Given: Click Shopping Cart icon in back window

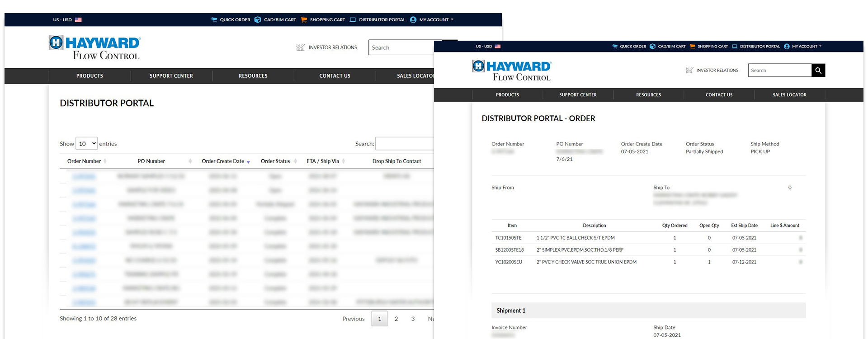Looking at the screenshot, I should point(304,20).
